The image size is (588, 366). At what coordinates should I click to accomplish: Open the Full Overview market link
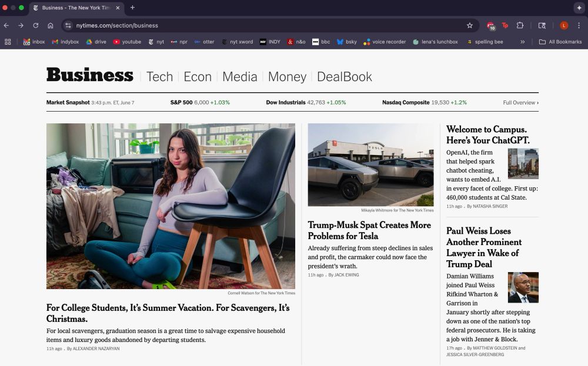(x=520, y=103)
